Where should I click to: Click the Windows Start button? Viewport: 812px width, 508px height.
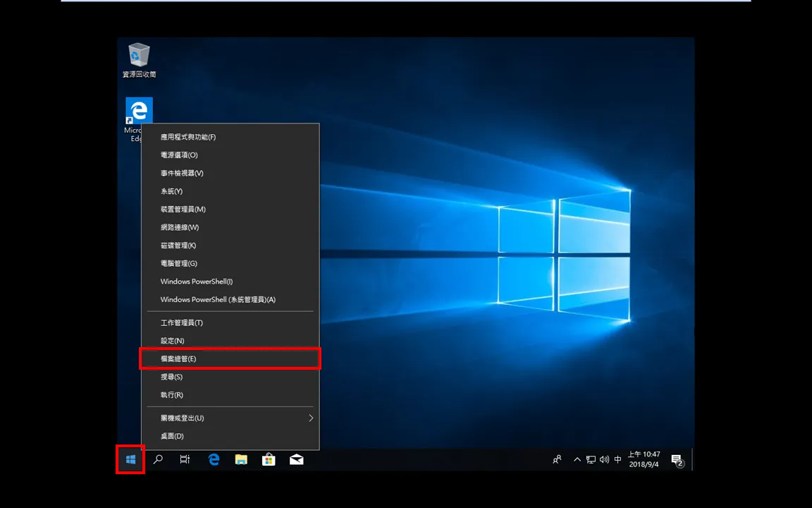(x=130, y=459)
